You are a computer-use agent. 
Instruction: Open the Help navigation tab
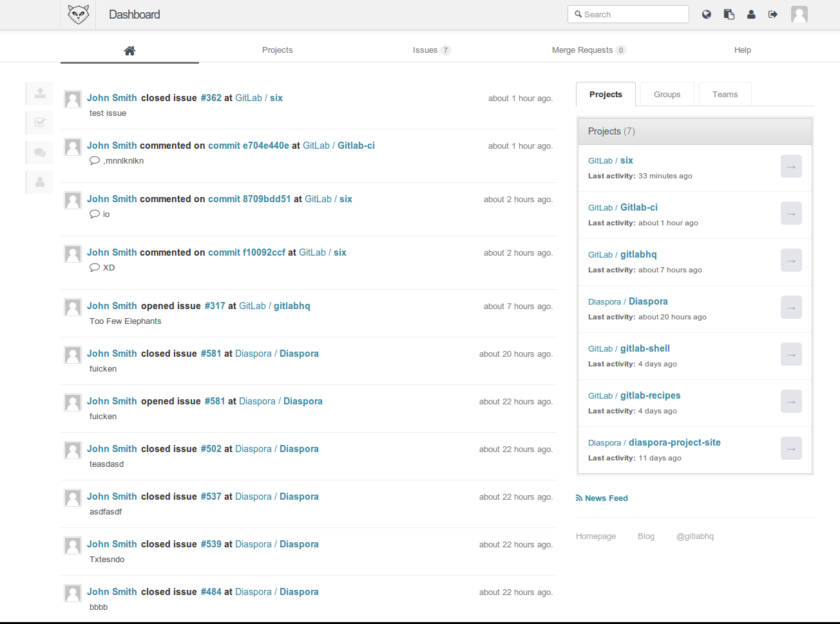tap(743, 50)
